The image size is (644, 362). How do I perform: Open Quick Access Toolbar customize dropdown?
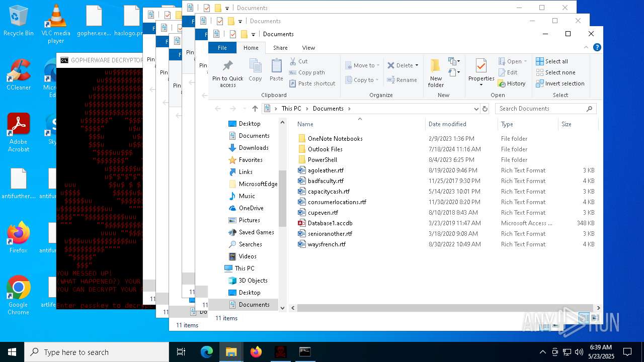click(x=253, y=34)
